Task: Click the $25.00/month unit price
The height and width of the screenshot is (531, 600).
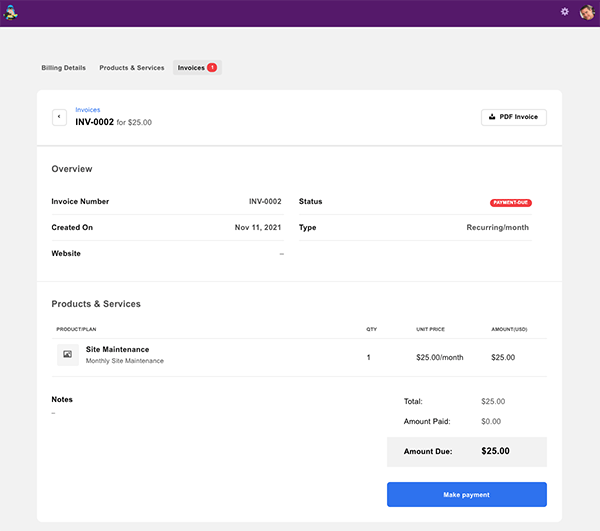Action: 439,357
